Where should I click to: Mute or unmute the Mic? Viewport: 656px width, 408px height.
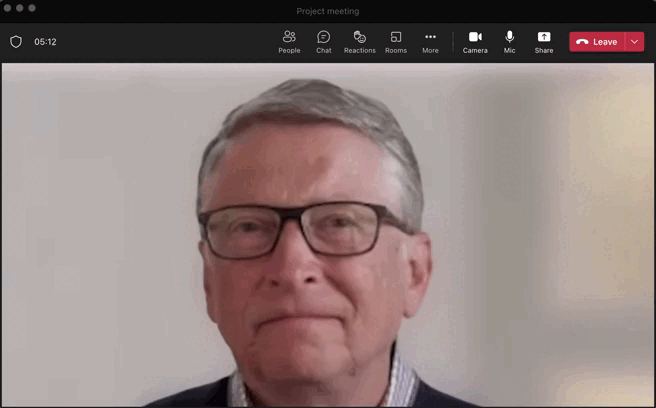click(509, 42)
